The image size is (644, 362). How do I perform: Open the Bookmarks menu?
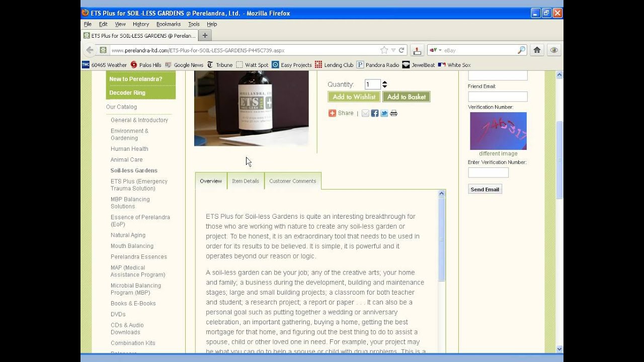pos(169,24)
